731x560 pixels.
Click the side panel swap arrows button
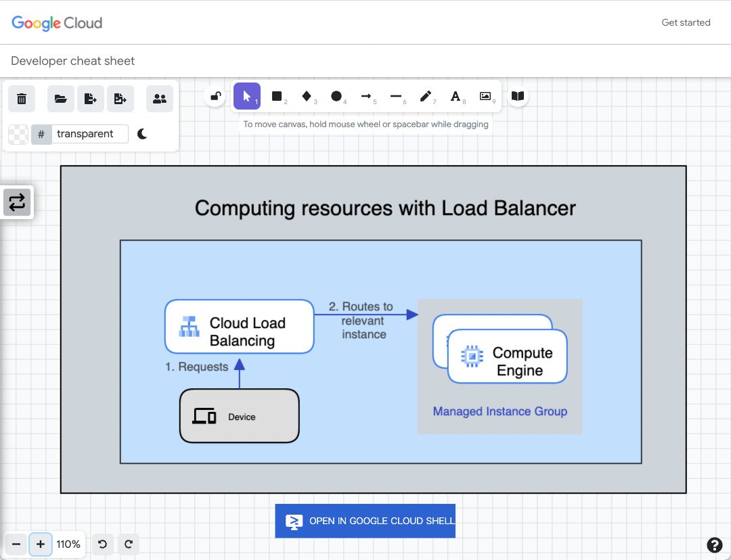[x=17, y=202]
